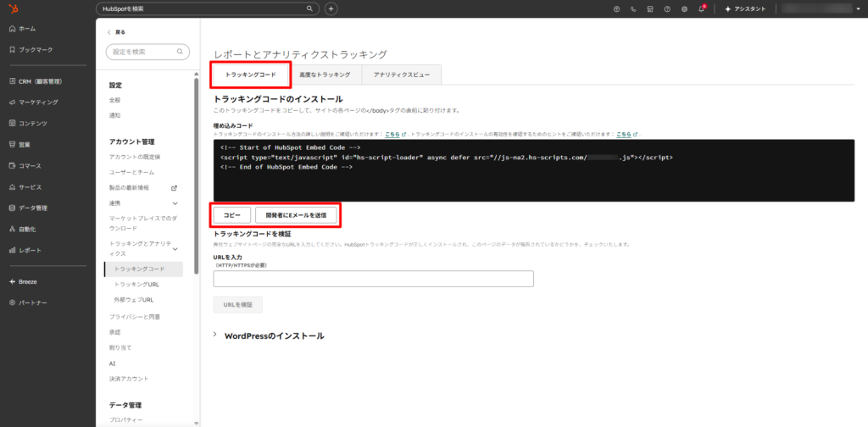Switch to アナリティクスビュー tab
868x427 pixels.
401,74
